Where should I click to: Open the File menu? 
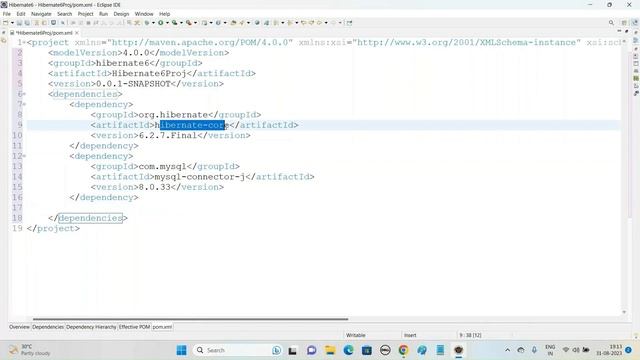point(7,14)
